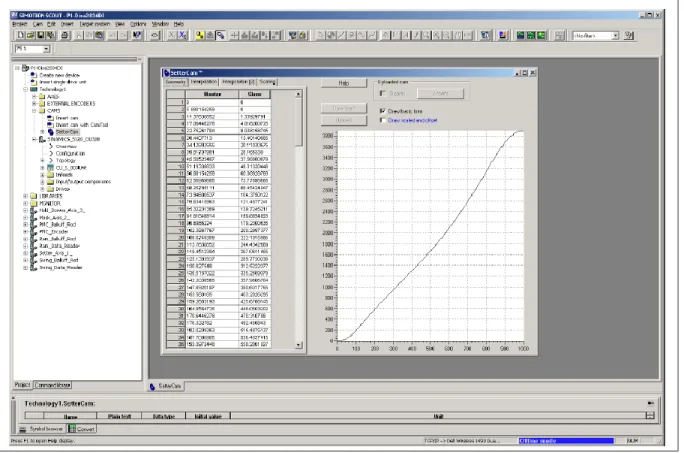Open the Options menu
Image resolution: width=684 pixels, height=453 pixels.
point(138,24)
